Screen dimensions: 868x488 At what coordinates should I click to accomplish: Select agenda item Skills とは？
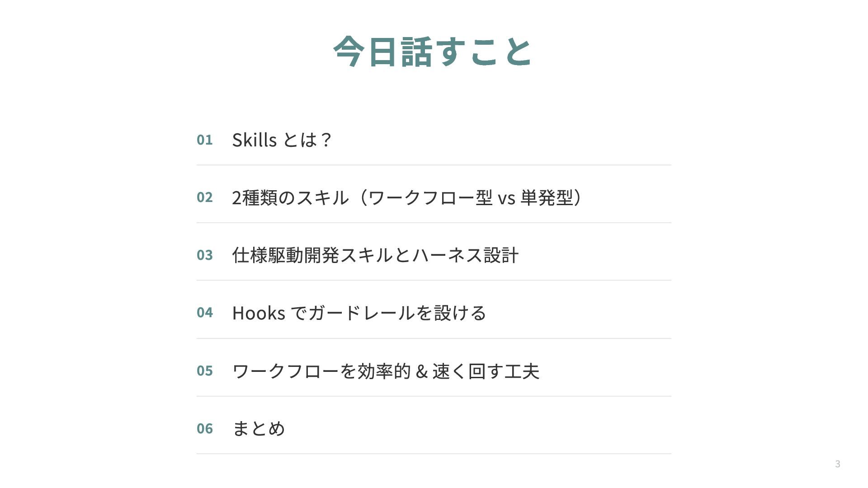coord(282,140)
